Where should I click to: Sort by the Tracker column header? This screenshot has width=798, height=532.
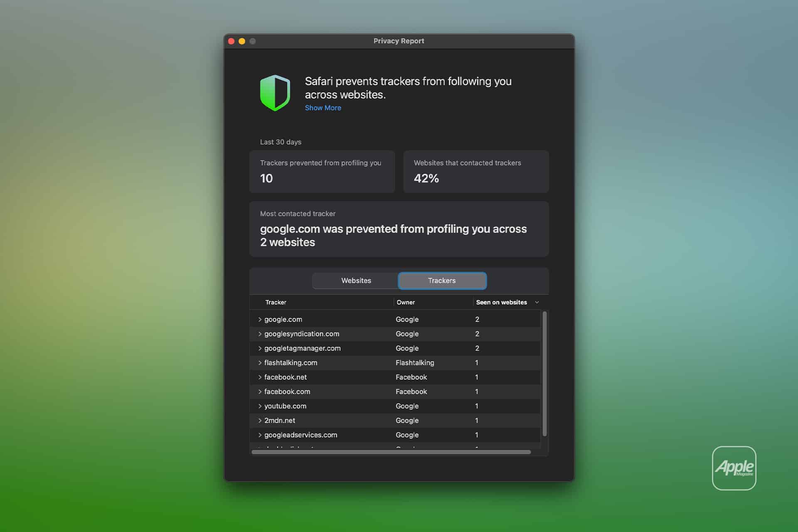pos(276,302)
